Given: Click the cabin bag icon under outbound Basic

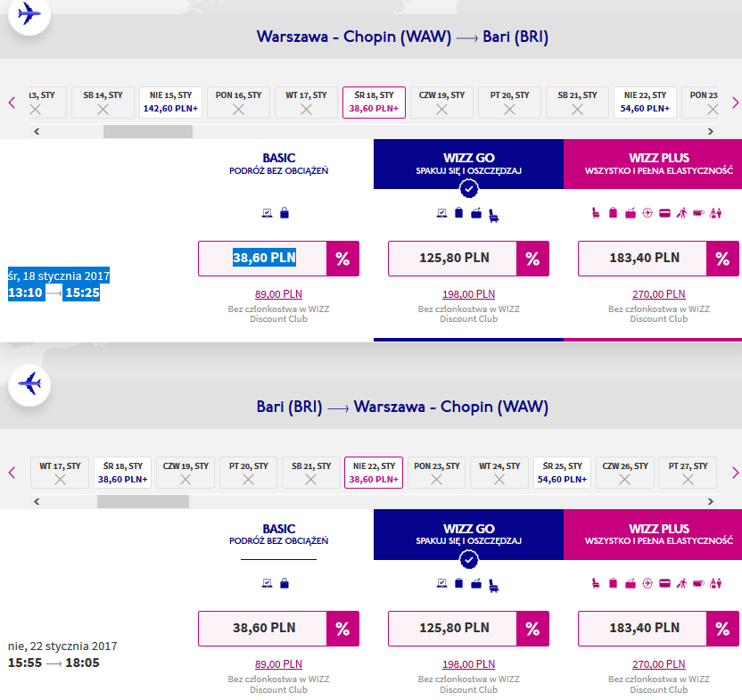Looking at the screenshot, I should click(x=284, y=212).
